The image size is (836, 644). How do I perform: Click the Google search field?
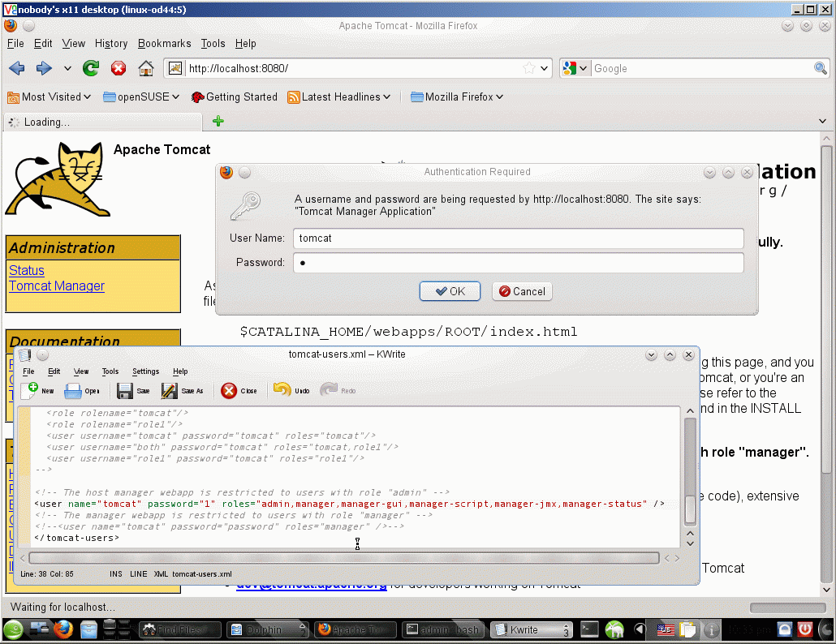[x=701, y=68]
